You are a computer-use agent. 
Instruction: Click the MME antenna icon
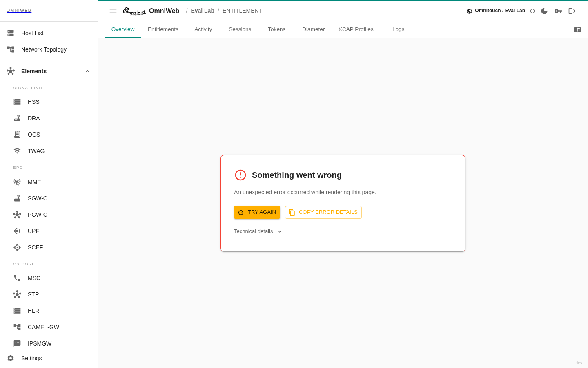17,182
